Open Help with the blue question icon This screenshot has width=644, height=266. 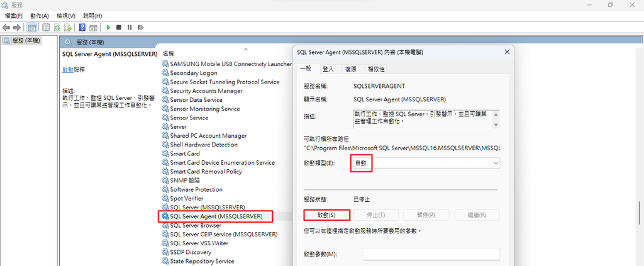click(x=82, y=28)
